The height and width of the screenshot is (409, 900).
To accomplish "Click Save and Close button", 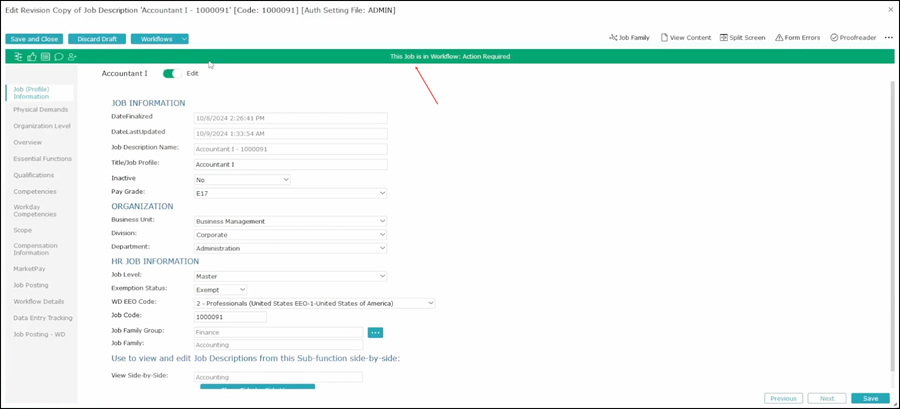I will (x=34, y=39).
